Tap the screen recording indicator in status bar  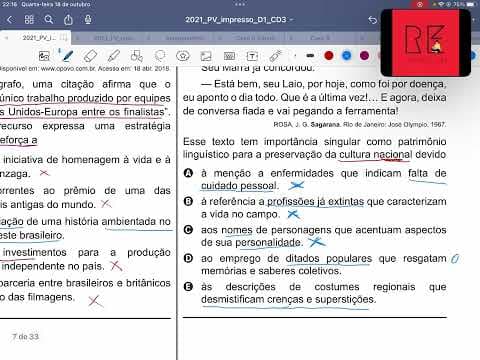click(x=420, y=4)
